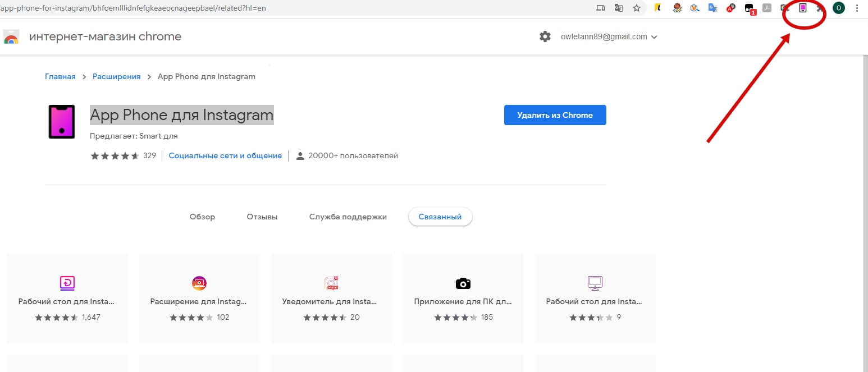Open the Extensions puzzle-piece menu
The width and height of the screenshot is (868, 372).
pyautogui.click(x=821, y=8)
